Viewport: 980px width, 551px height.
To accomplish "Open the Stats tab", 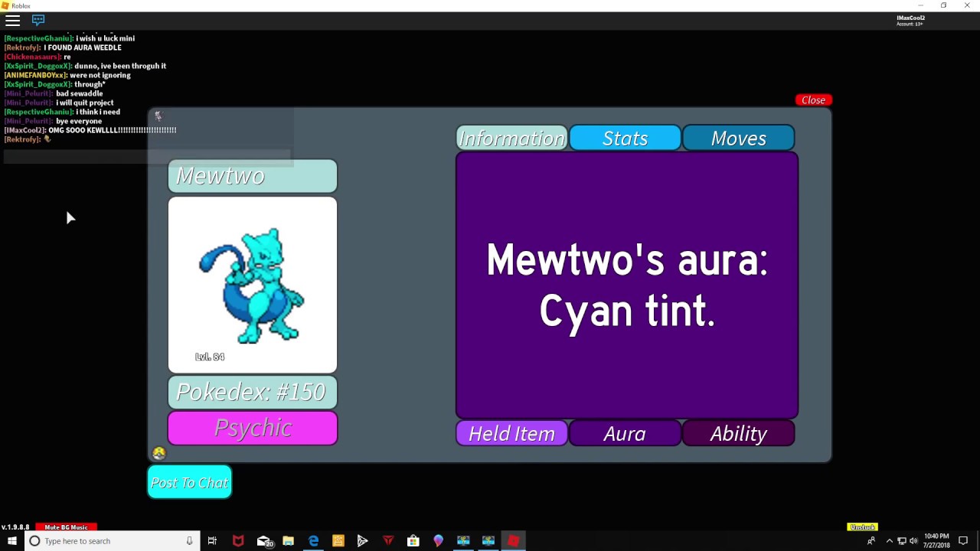I will [625, 138].
